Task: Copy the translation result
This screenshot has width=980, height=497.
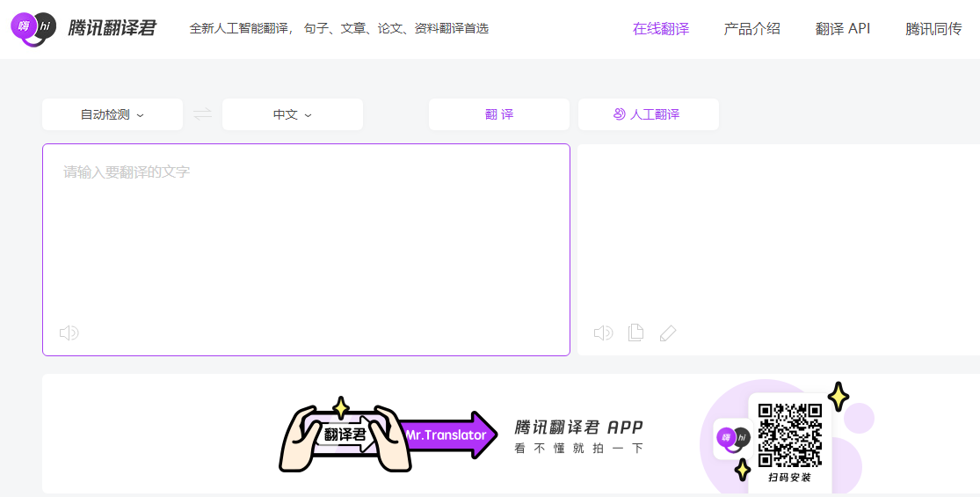Action: [635, 333]
